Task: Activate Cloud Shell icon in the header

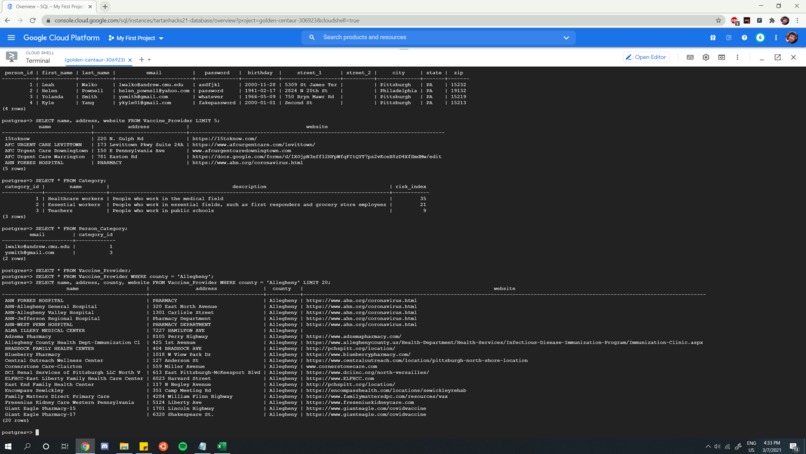Action: pyautogui.click(x=728, y=38)
